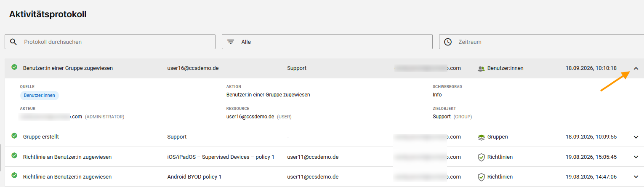This screenshot has width=644, height=187.
Task: Click user11@ccsdemo.de in the Android BYOD row
Action: coord(313,177)
